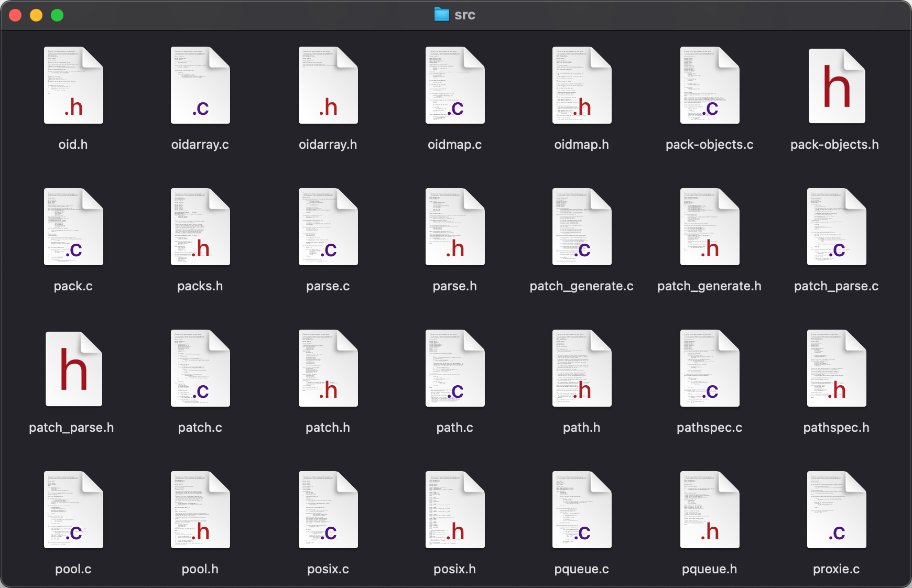Choose the pathspec.h file icon
912x588 pixels.
837,368
